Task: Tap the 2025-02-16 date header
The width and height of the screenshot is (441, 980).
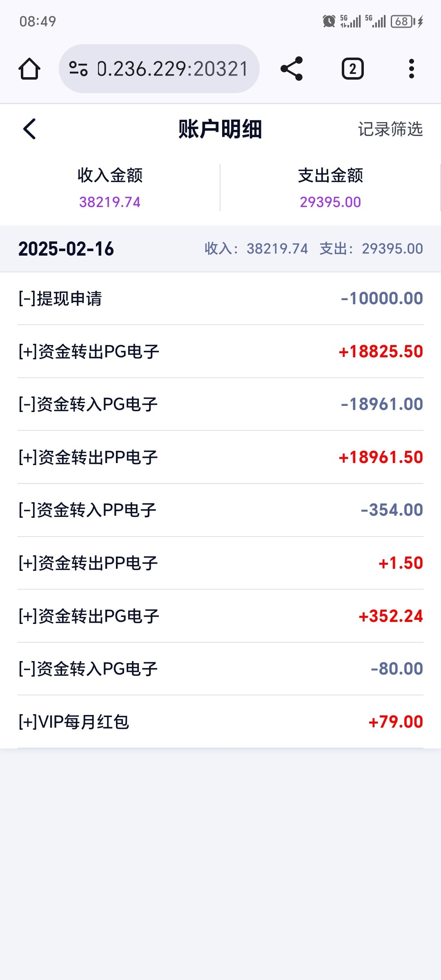Action: tap(66, 249)
